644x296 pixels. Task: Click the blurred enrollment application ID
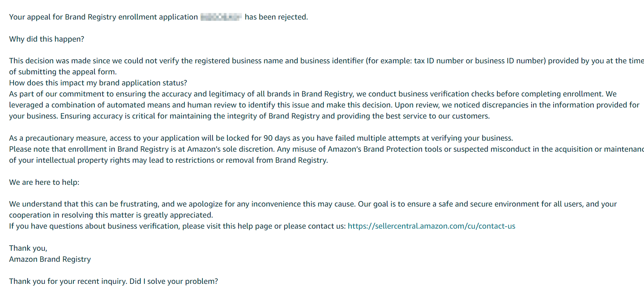coord(221,17)
